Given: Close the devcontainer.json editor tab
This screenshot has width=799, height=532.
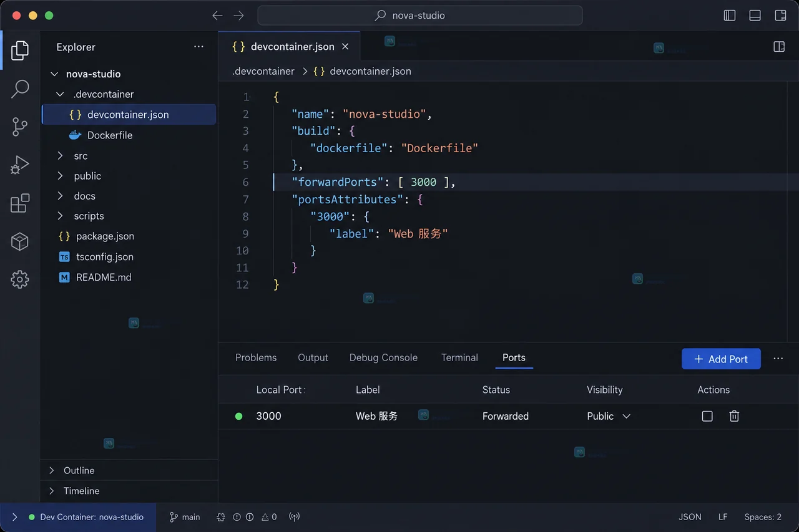Looking at the screenshot, I should (345, 47).
